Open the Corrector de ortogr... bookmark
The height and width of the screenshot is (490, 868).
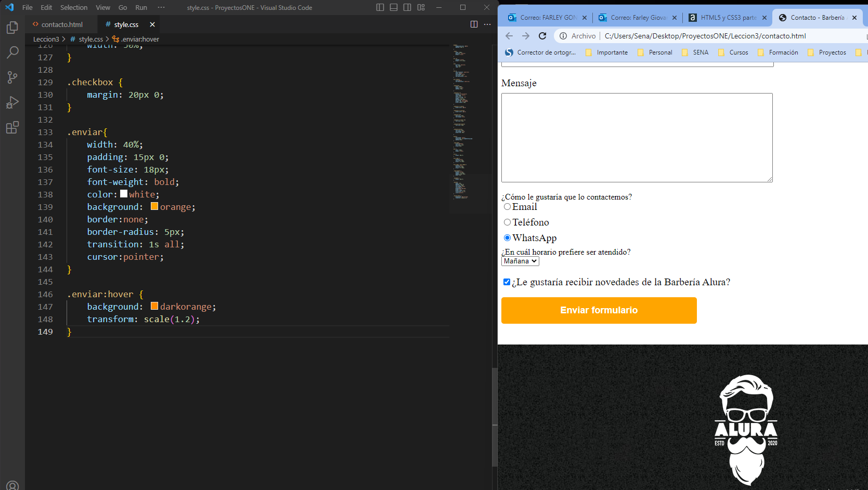(540, 52)
